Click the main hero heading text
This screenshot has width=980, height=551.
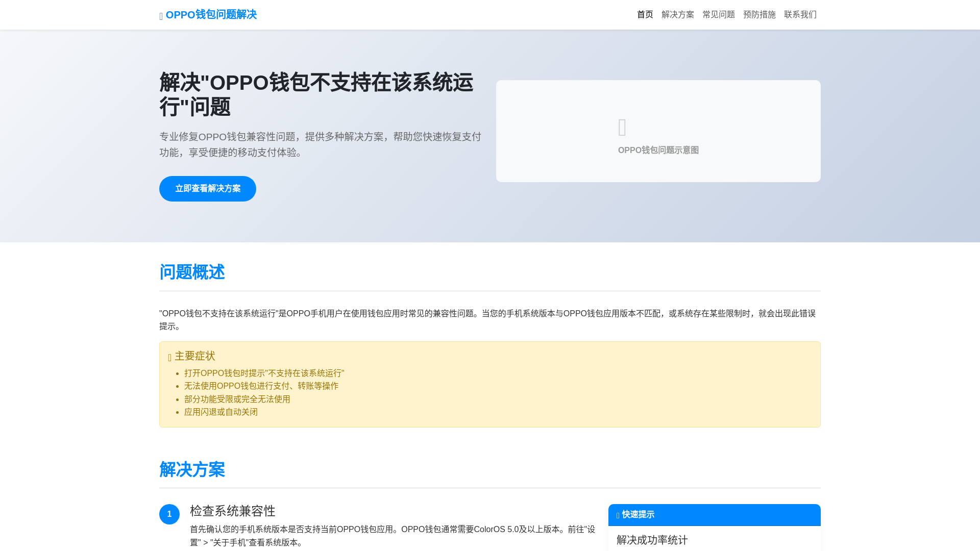pos(316,95)
